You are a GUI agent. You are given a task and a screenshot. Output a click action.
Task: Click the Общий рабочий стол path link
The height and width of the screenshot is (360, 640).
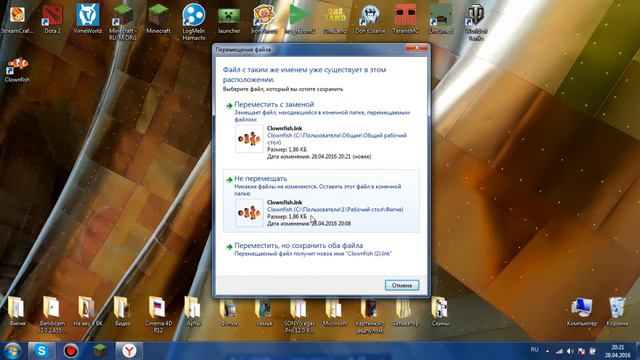[337, 139]
